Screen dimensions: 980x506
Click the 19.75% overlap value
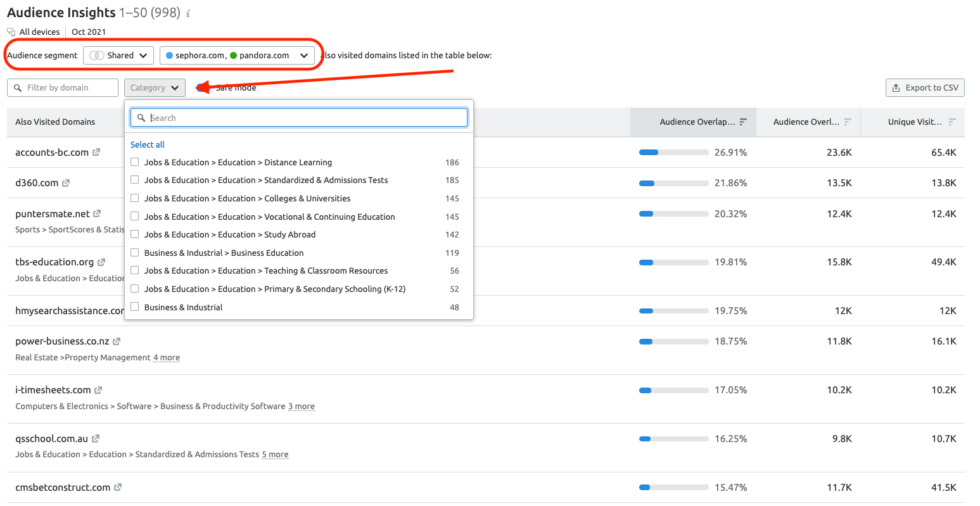pos(731,311)
